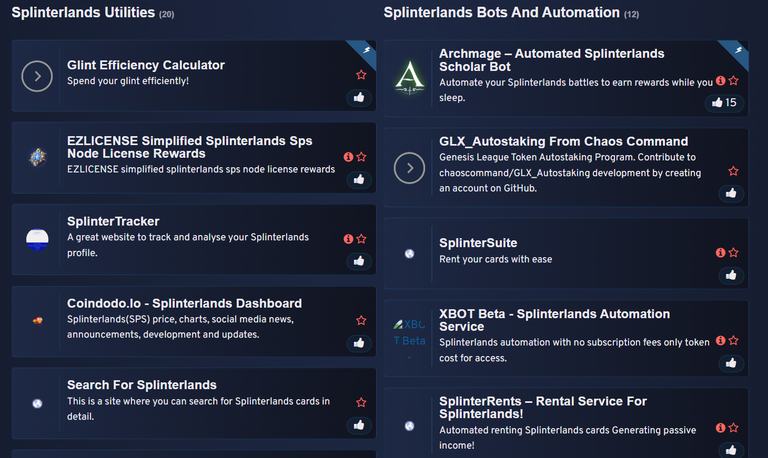Click the 'Rent your cards with ease' description
Screen dimensions: 768x458
496,259
